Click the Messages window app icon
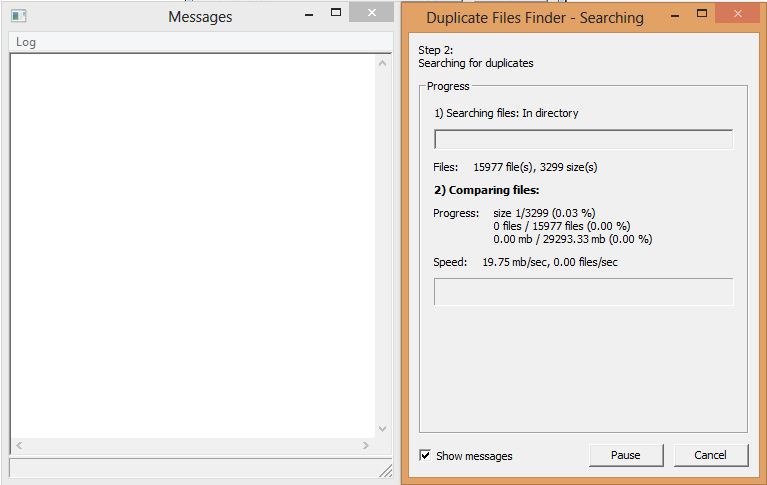The height and width of the screenshot is (485, 767). pyautogui.click(x=19, y=16)
